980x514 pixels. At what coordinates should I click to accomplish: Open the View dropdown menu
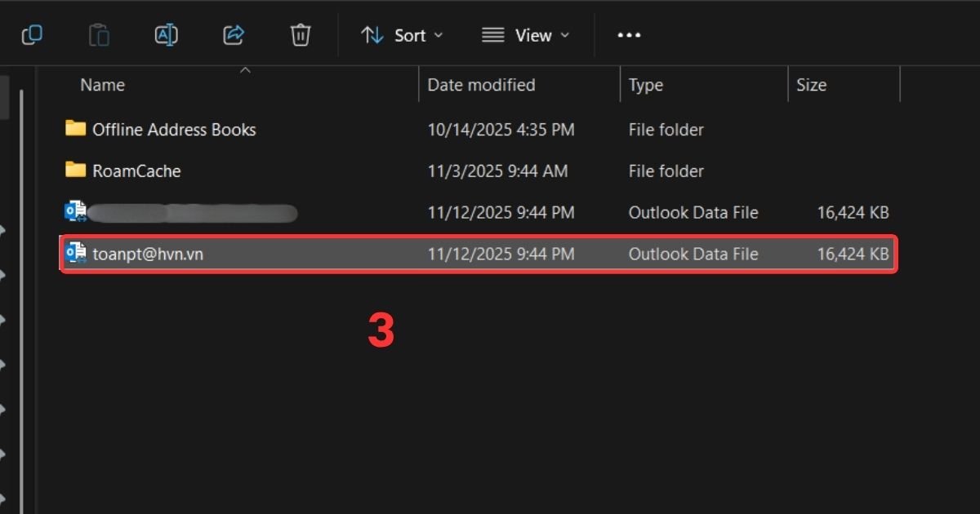coord(526,35)
